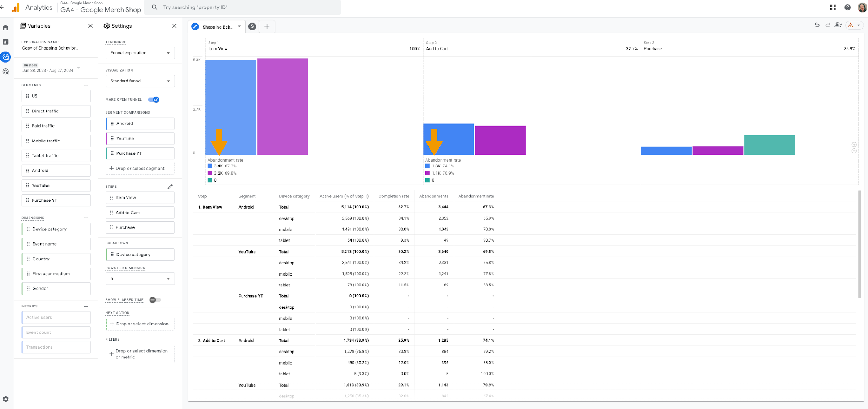868x409 pixels.
Task: Select the S tab icon
Action: click(252, 26)
